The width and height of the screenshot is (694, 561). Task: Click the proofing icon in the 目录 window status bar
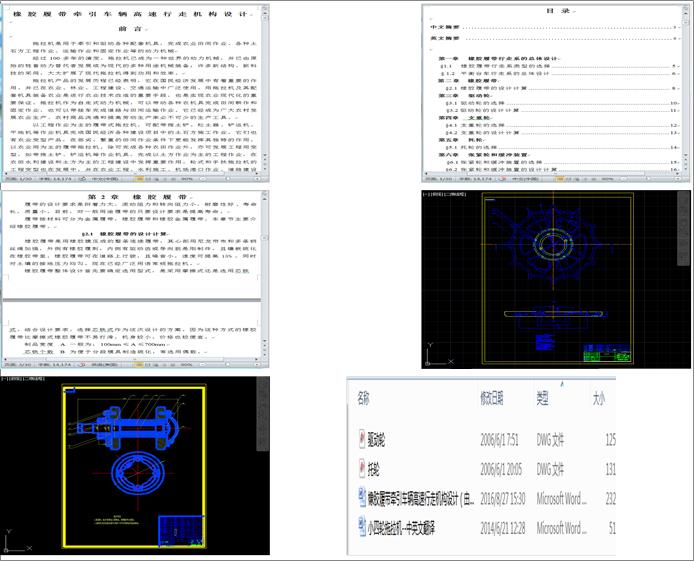503,179
